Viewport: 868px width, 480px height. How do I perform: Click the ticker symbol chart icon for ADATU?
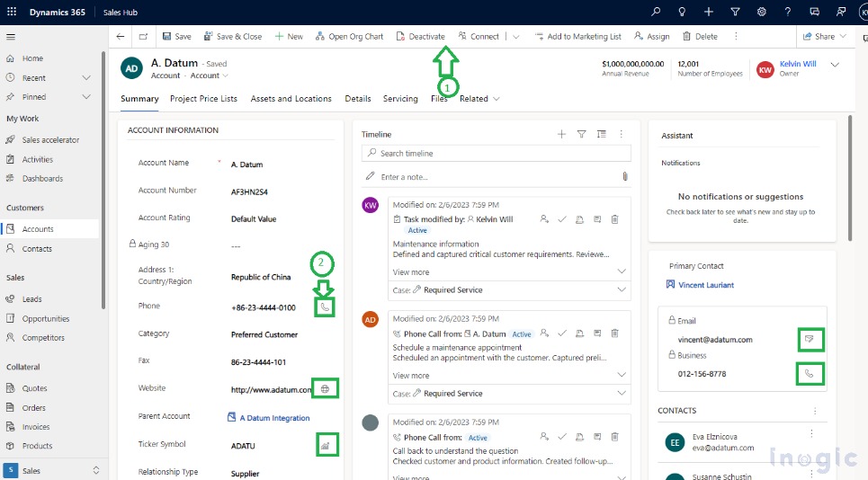326,445
